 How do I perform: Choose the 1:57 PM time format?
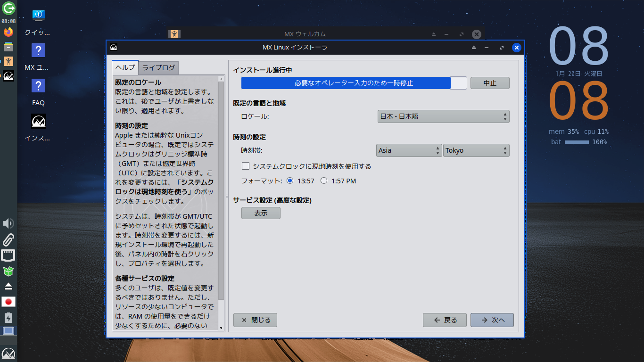coord(324,181)
